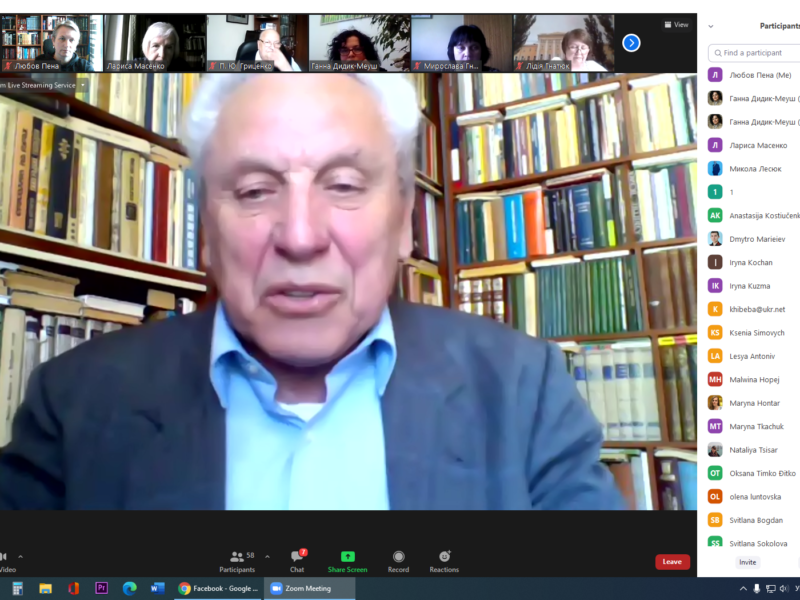Open the Reactions menu
Screen dimensions: 800x600
pos(444,557)
